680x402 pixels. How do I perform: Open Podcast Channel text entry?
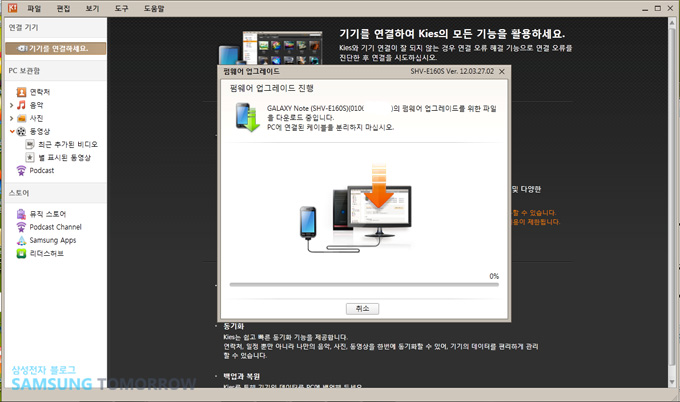tap(55, 227)
